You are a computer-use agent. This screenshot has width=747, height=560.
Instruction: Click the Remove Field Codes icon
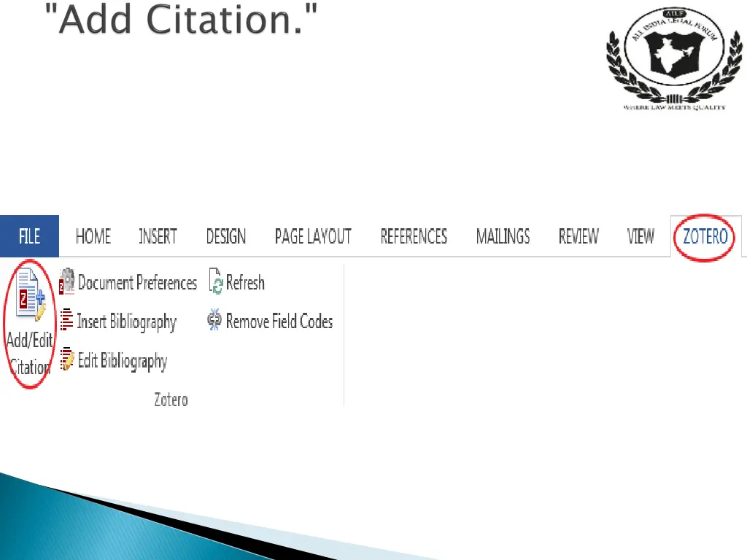tap(214, 319)
